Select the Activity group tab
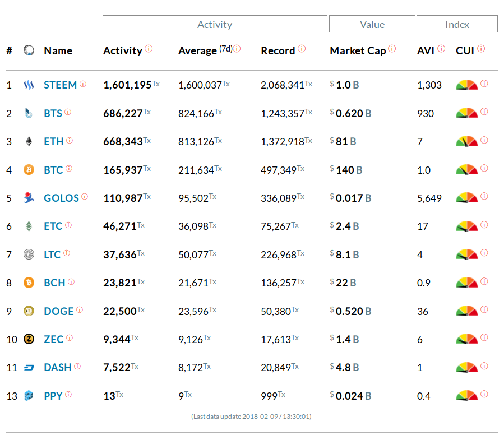 215,25
